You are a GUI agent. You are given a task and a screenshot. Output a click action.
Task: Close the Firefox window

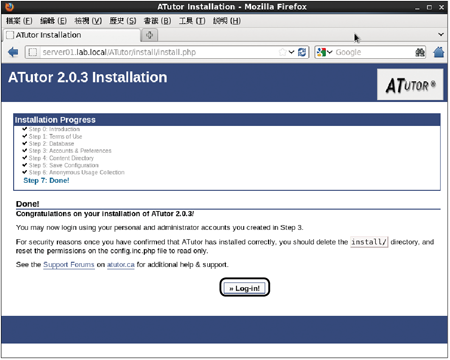pos(441,7)
